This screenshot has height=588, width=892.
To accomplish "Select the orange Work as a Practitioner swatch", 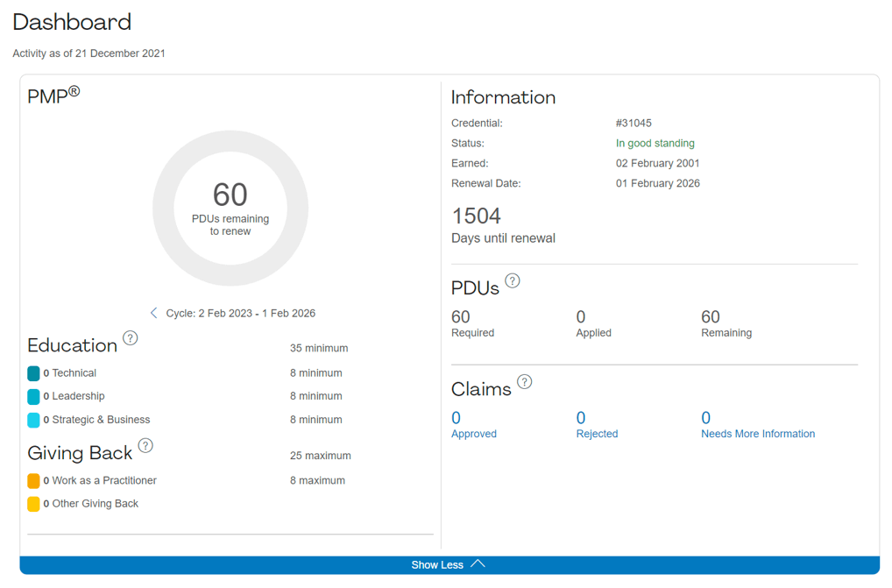I will tap(33, 480).
